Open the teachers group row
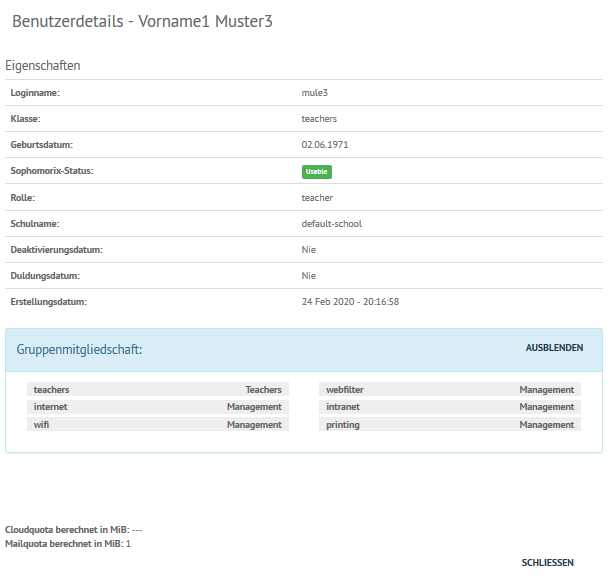 pos(158,390)
